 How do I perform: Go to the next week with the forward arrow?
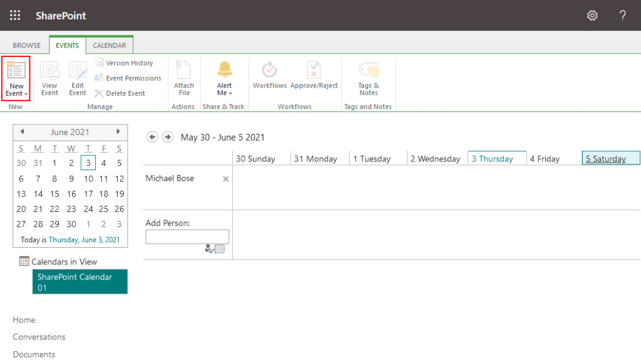pyautogui.click(x=167, y=137)
